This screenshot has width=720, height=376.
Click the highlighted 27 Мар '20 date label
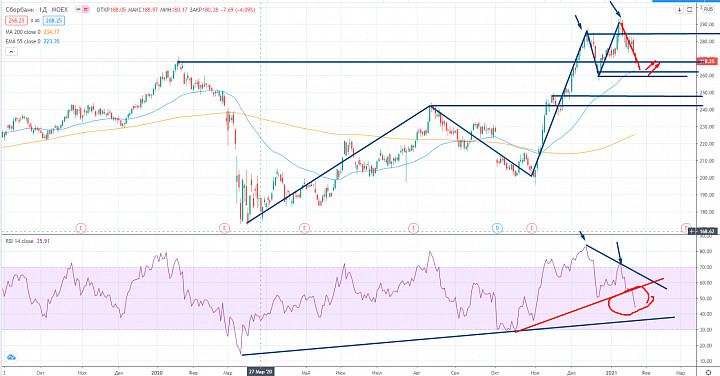261,372
